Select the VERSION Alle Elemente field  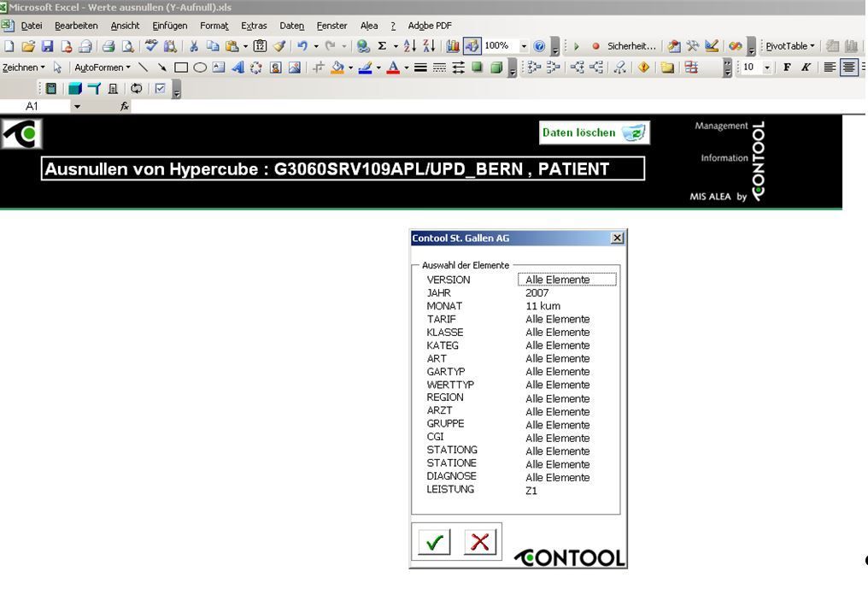[566, 280]
